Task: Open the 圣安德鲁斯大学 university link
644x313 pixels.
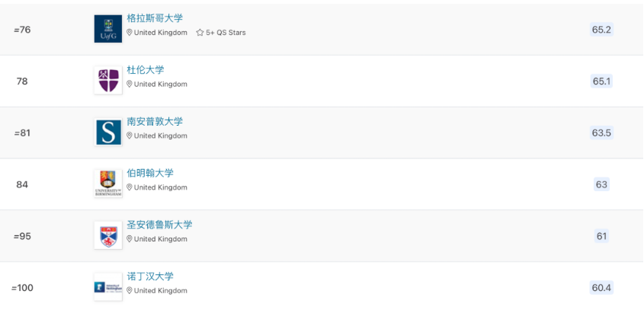Action: tap(159, 225)
